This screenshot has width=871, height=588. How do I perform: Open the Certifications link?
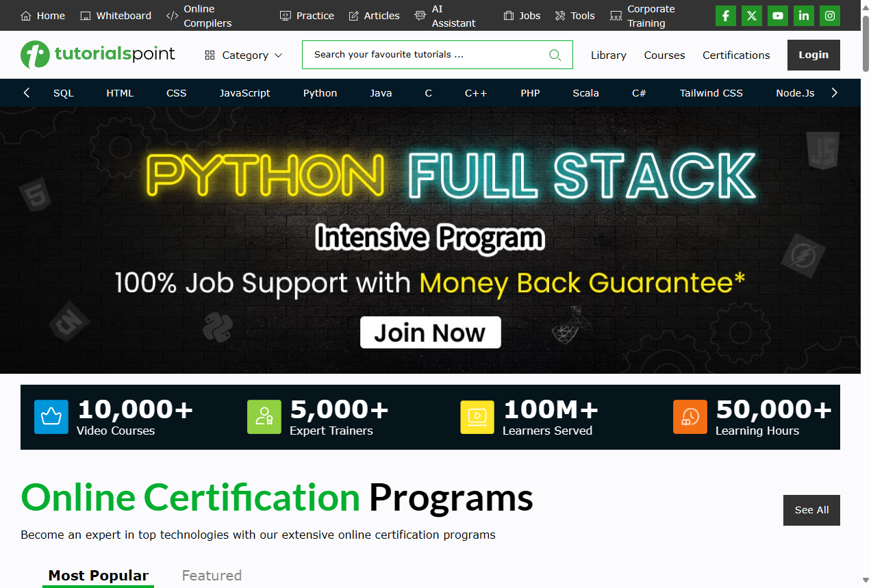tap(736, 55)
